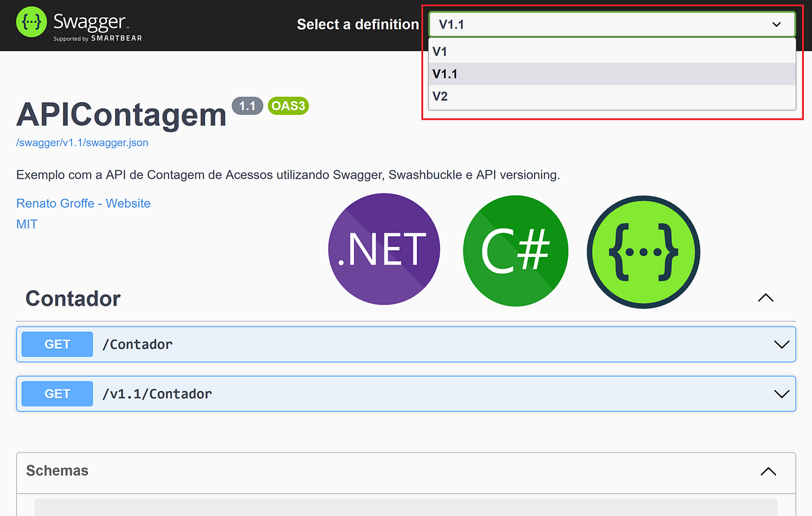812x516 pixels.
Task: Select the .NET purple logo icon
Action: point(384,249)
